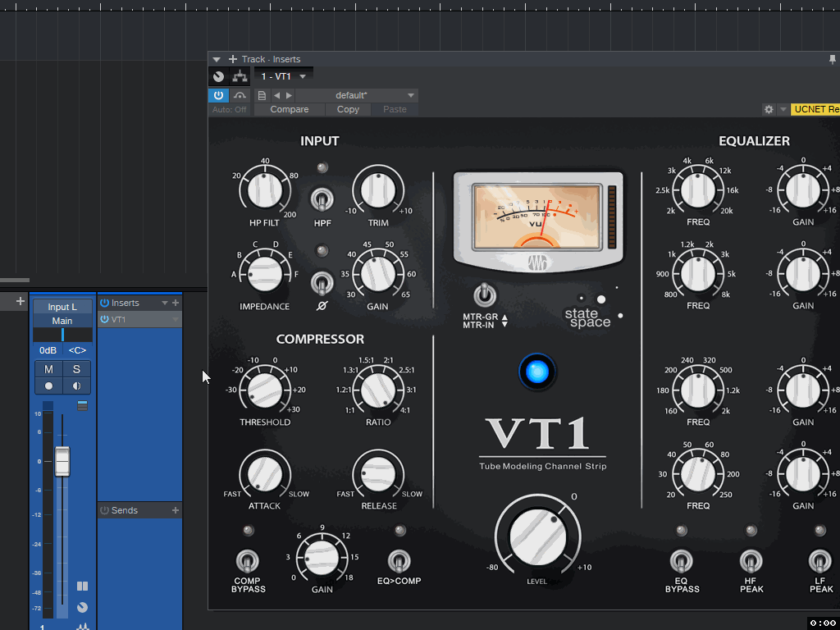
Task: Click the compressor ATTACK knob
Action: [265, 474]
